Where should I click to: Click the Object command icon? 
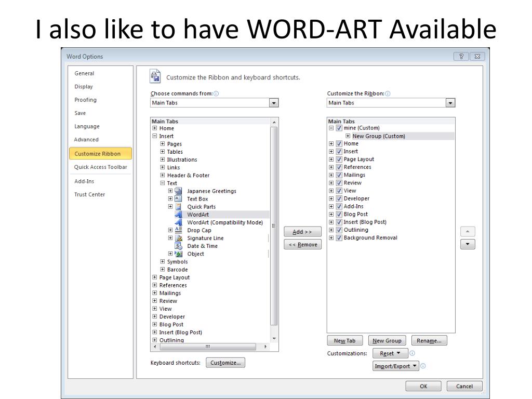tap(179, 254)
